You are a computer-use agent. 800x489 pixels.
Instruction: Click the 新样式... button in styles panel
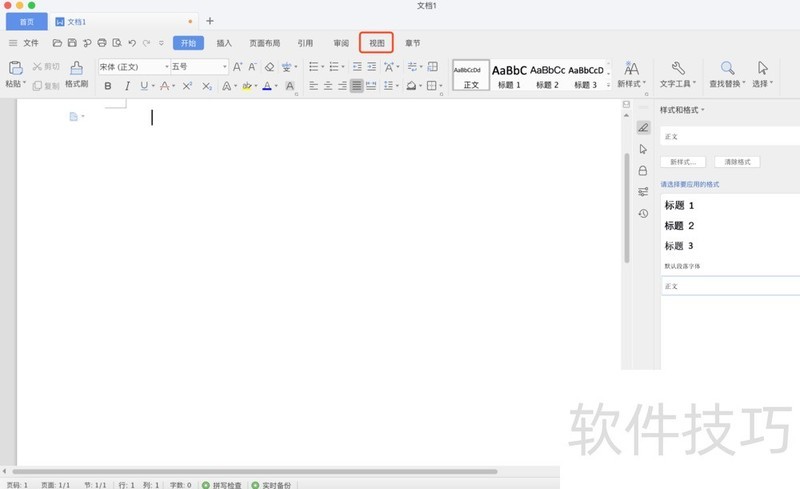[x=684, y=162]
